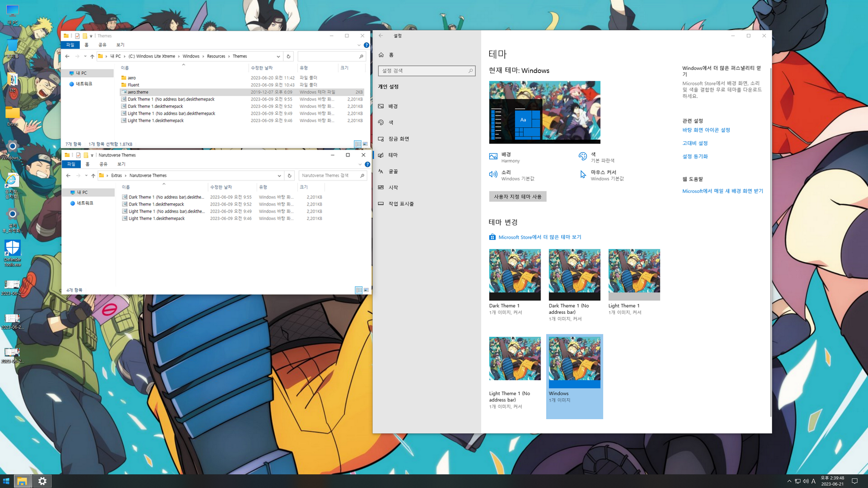The width and height of the screenshot is (868, 488).
Task: Open 보기 tab in Narutoverse Themes window
Action: [121, 164]
